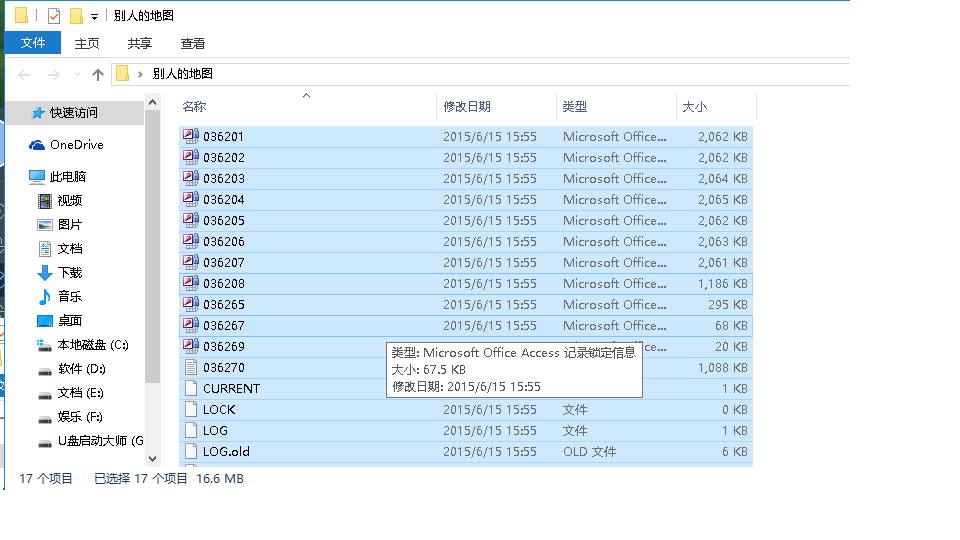Expand the address bar breadcrumb chevron
Screen dimensions: 960x540
click(140, 74)
